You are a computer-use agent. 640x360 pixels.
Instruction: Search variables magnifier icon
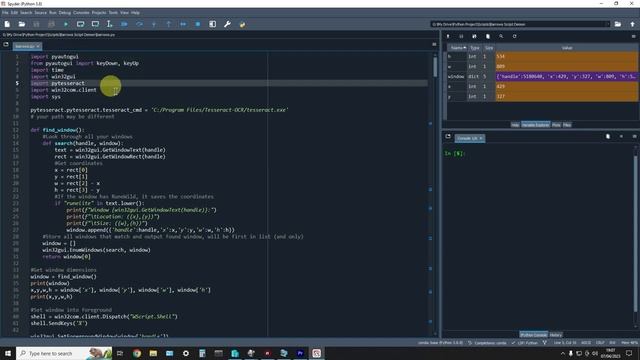coord(501,36)
